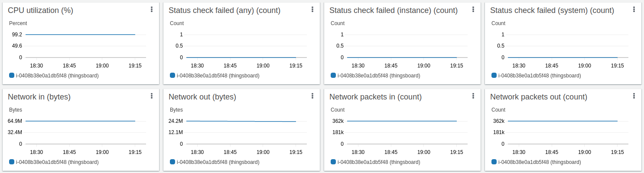Click the CPU utilization blue data line

(80, 35)
